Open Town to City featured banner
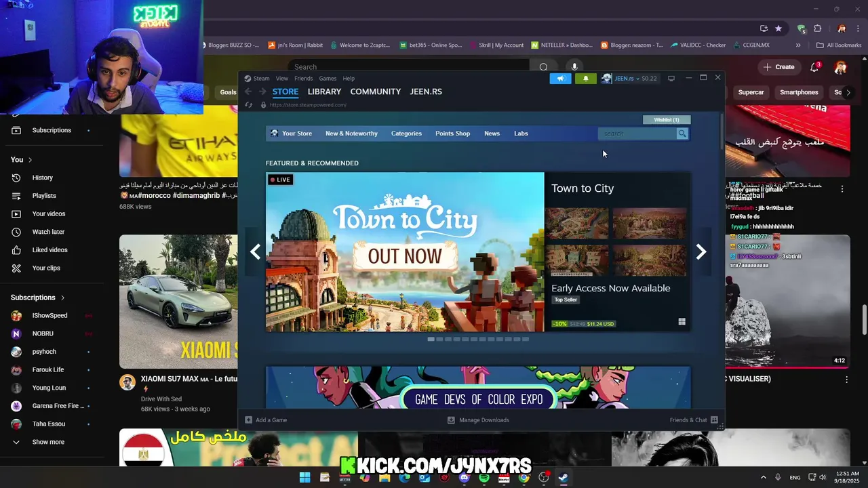This screenshot has height=488, width=868. tap(405, 252)
